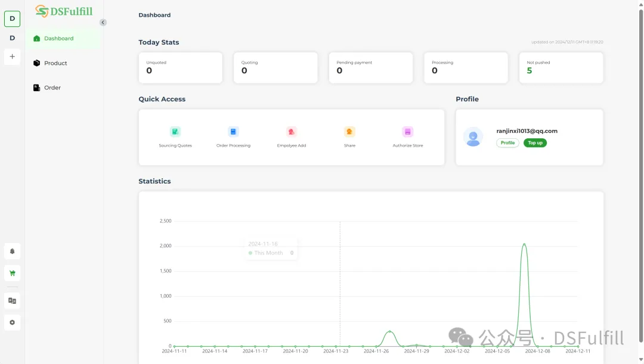This screenshot has width=644, height=364.
Task: Click the language translation icon
Action: tap(12, 301)
